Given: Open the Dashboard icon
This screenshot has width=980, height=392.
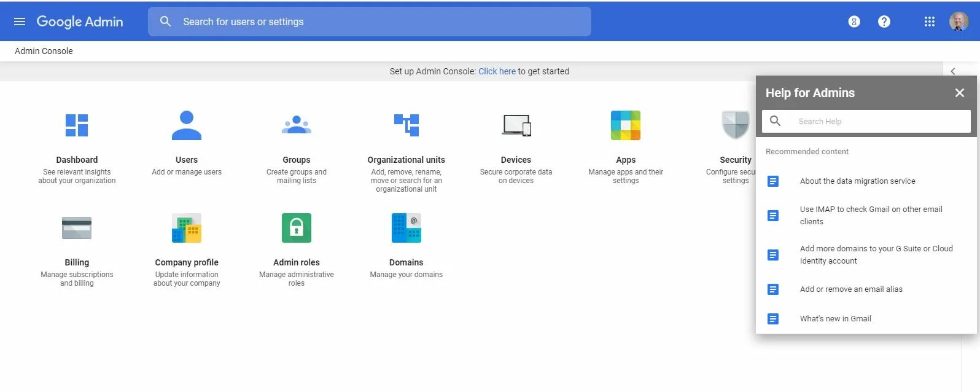Looking at the screenshot, I should (77, 125).
